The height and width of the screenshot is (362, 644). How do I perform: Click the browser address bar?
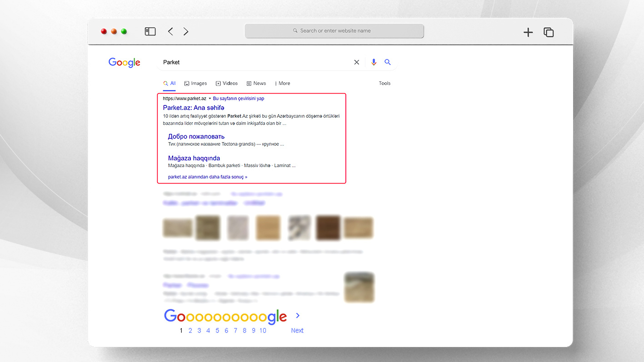pyautogui.click(x=334, y=31)
